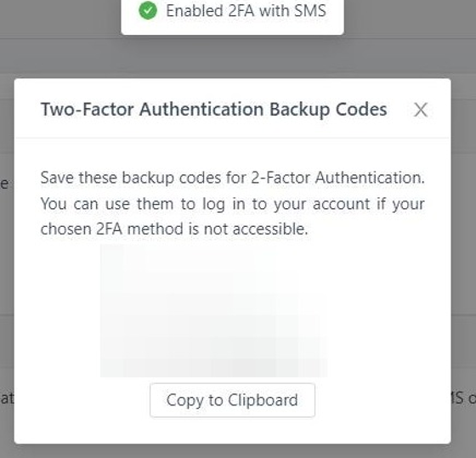
Task: Click the cut-off 'IS c' text at right edge
Action: point(464,399)
